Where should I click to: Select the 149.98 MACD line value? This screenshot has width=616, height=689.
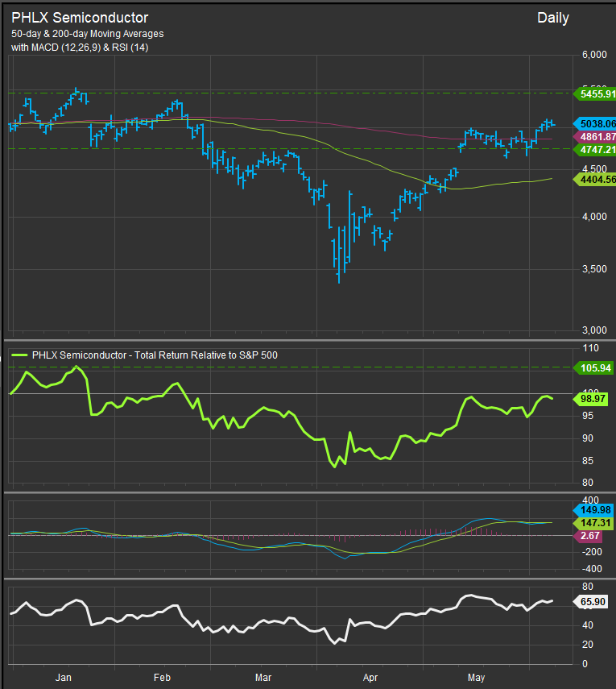(593, 510)
